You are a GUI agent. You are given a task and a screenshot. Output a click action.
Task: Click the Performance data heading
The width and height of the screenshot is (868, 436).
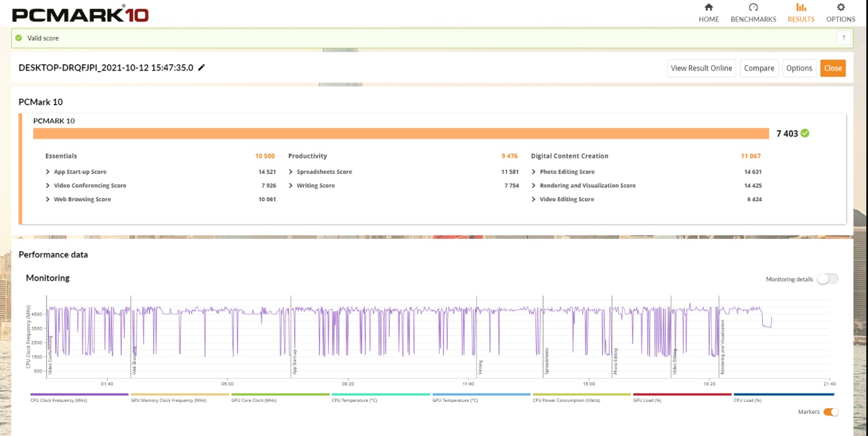pos(53,255)
